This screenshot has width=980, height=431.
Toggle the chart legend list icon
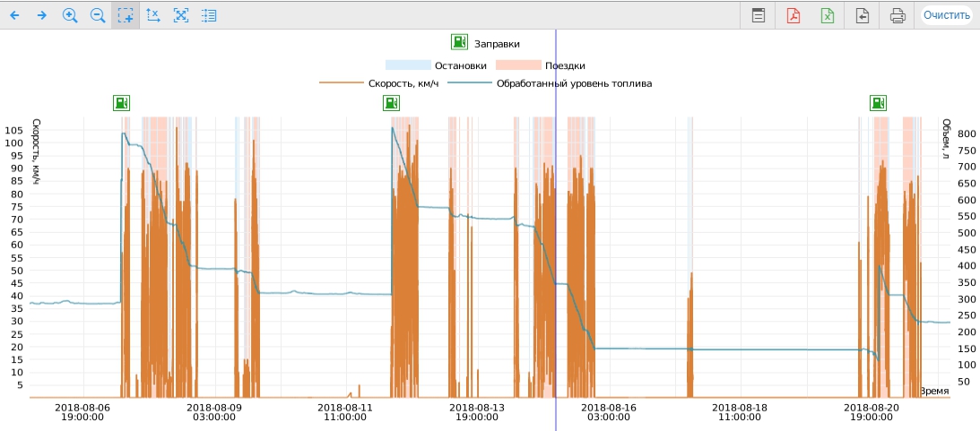(209, 15)
